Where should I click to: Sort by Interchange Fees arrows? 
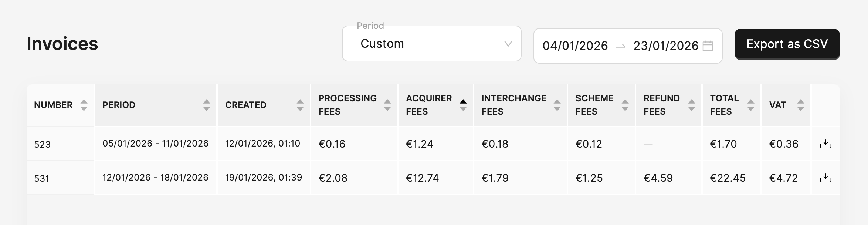[x=557, y=105]
